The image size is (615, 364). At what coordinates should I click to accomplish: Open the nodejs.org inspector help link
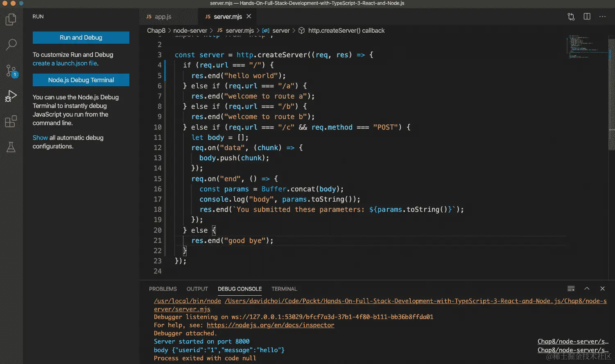[270, 325]
